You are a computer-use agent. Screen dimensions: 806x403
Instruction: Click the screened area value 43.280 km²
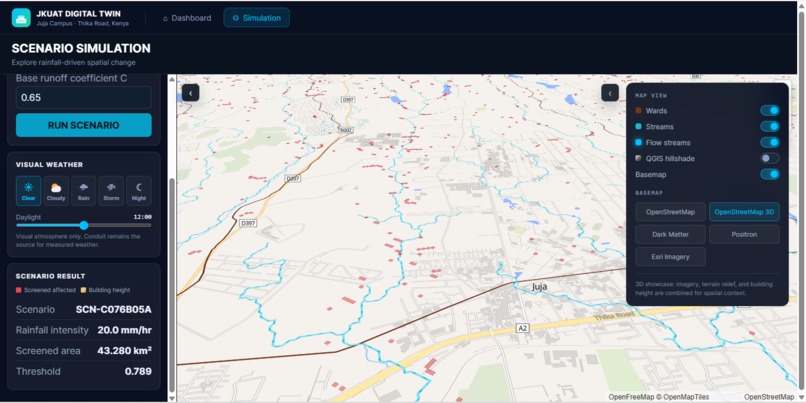tap(124, 351)
